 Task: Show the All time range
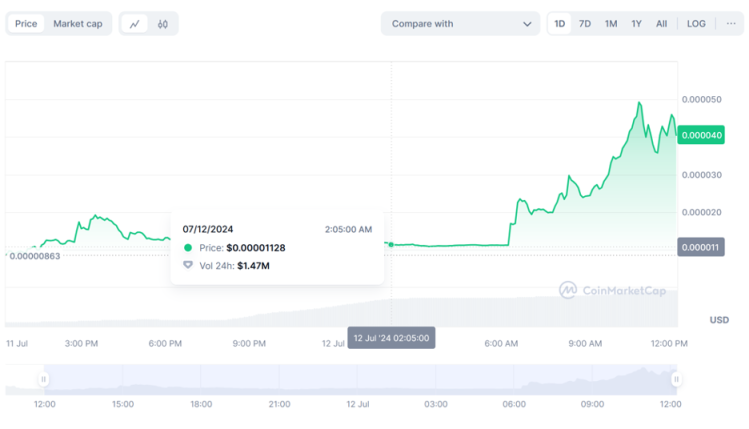click(x=661, y=24)
